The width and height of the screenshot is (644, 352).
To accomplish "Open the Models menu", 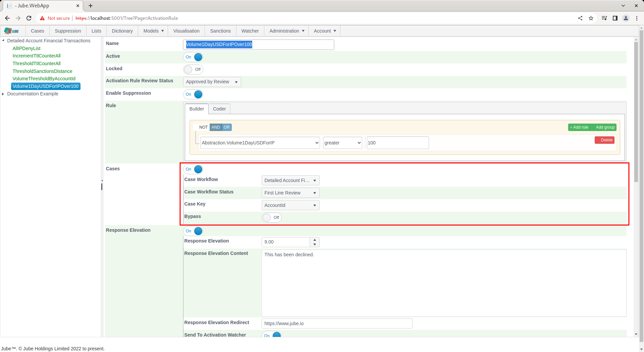I will pos(153,31).
